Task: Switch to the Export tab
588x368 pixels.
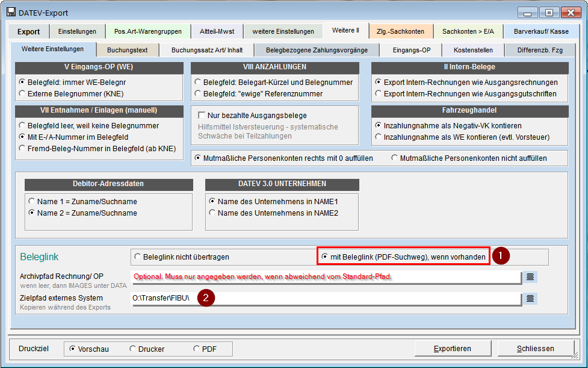Action: [28, 31]
